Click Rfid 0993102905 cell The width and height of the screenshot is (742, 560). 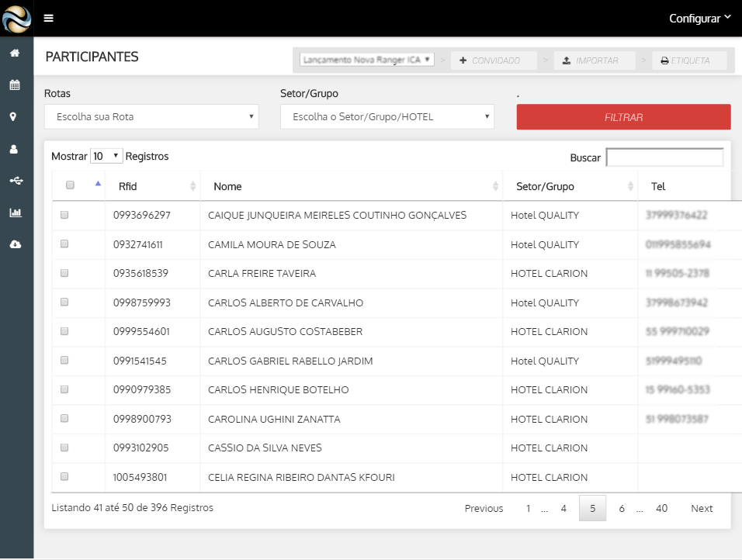point(141,448)
